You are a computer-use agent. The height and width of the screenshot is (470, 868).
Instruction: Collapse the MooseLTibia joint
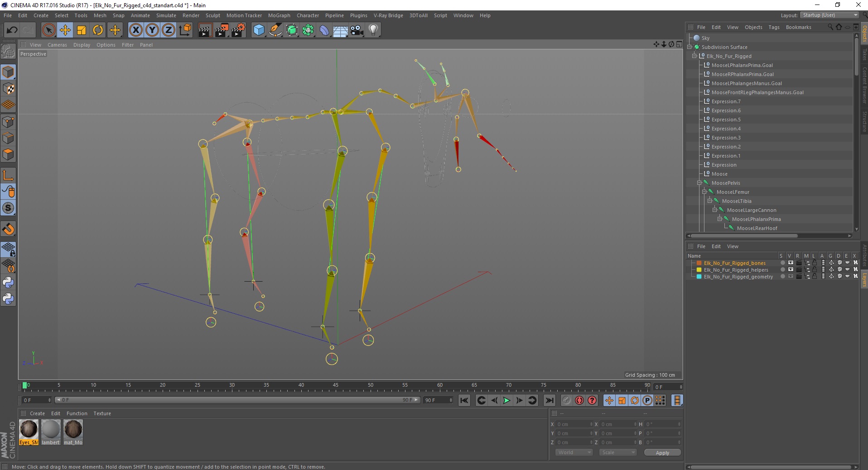[709, 201]
